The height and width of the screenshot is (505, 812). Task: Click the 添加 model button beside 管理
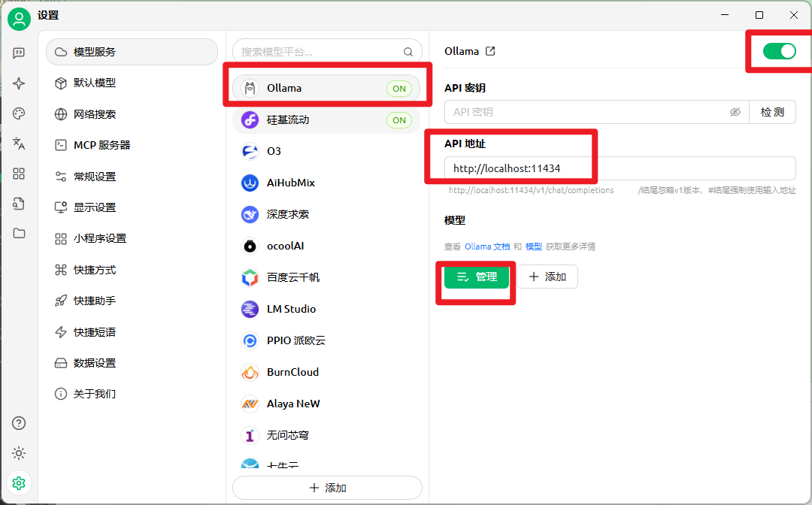[547, 277]
